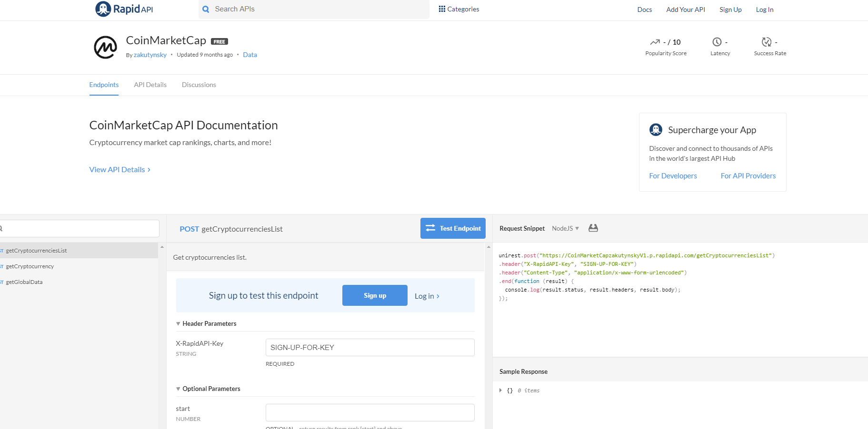Click the 'Get cryptocurrencies list.' description

(210, 257)
